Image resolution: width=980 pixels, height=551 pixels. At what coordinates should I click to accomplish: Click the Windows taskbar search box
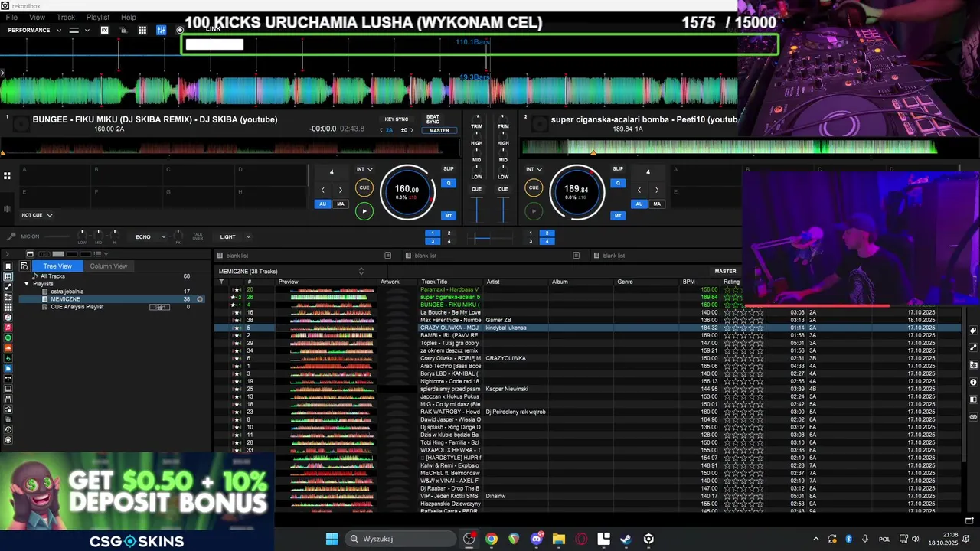tap(401, 539)
